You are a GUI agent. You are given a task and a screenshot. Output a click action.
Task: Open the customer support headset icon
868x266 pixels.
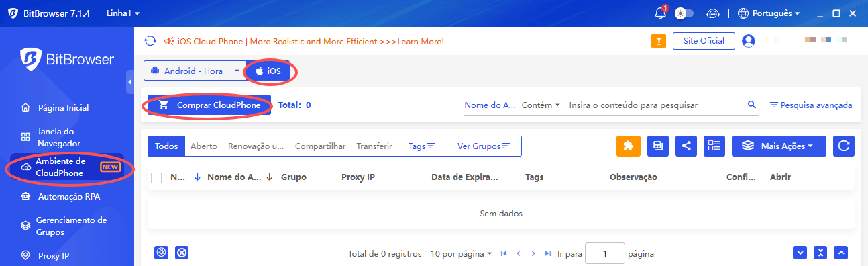point(714,13)
